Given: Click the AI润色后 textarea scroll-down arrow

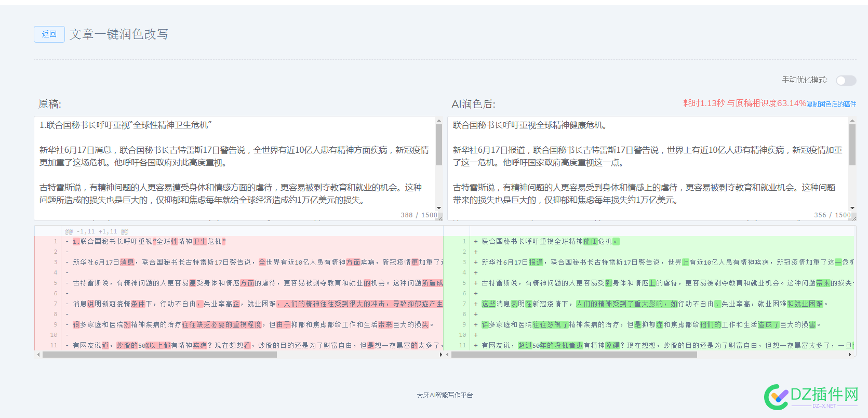Looking at the screenshot, I should pyautogui.click(x=852, y=208).
